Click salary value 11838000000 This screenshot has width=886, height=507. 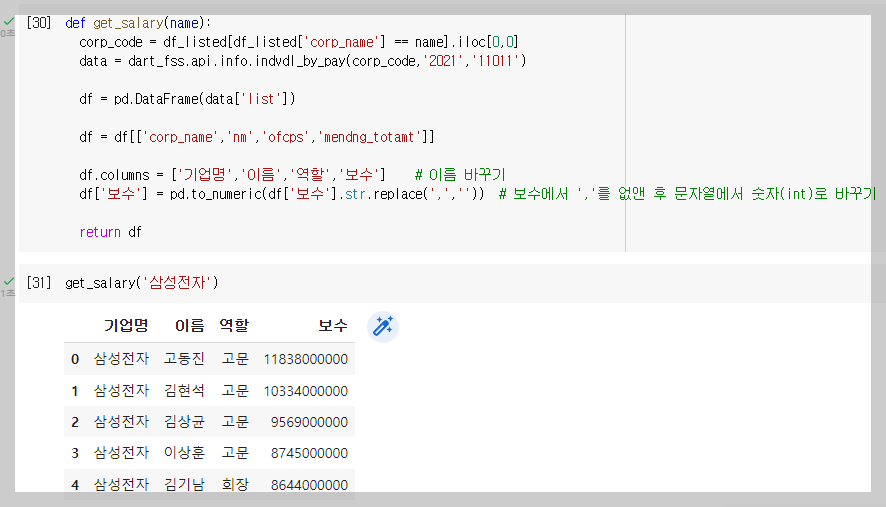(x=306, y=359)
